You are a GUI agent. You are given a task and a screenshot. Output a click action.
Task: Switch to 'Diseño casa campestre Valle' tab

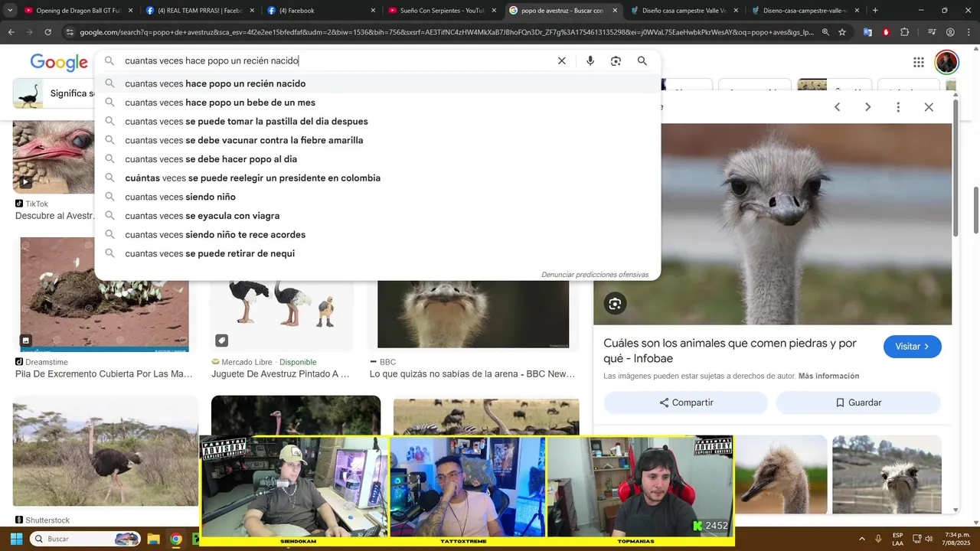pyautogui.click(x=684, y=11)
